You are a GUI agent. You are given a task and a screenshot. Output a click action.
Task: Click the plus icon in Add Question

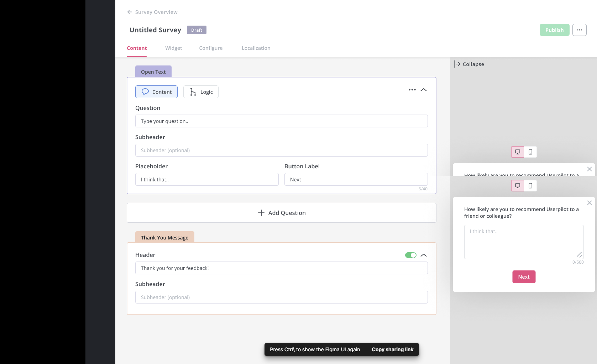(x=261, y=213)
